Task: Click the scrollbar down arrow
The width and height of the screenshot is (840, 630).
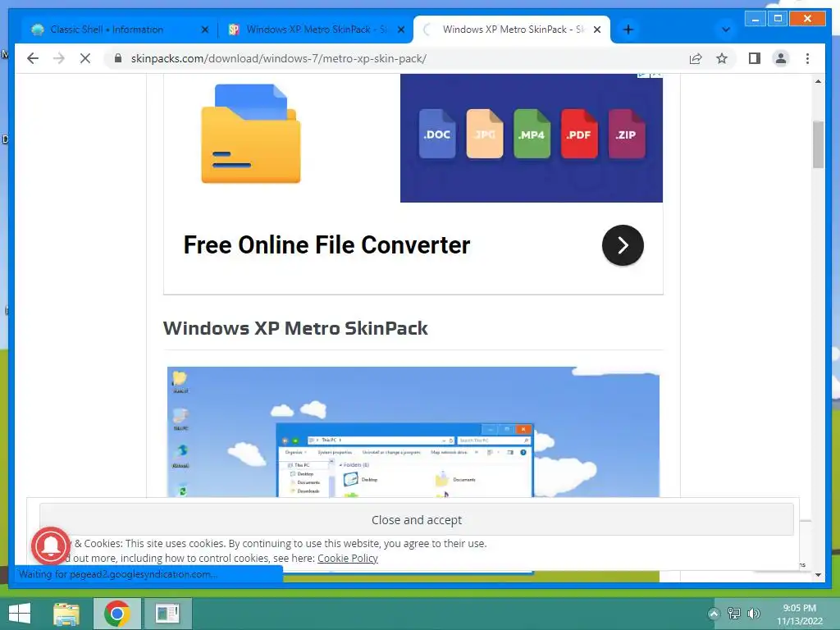Action: pos(818,575)
